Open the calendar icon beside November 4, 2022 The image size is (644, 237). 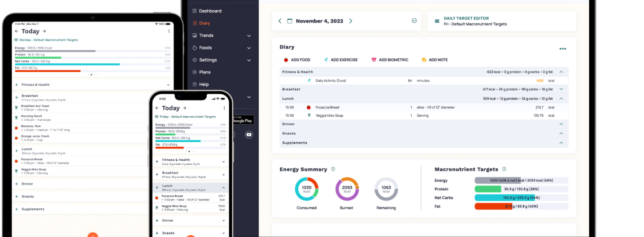pos(290,21)
